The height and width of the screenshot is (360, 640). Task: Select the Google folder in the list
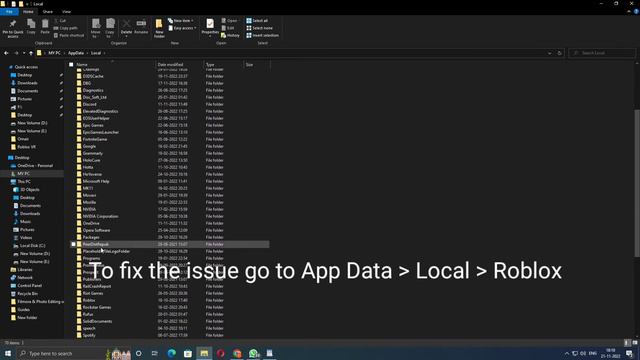(89, 147)
